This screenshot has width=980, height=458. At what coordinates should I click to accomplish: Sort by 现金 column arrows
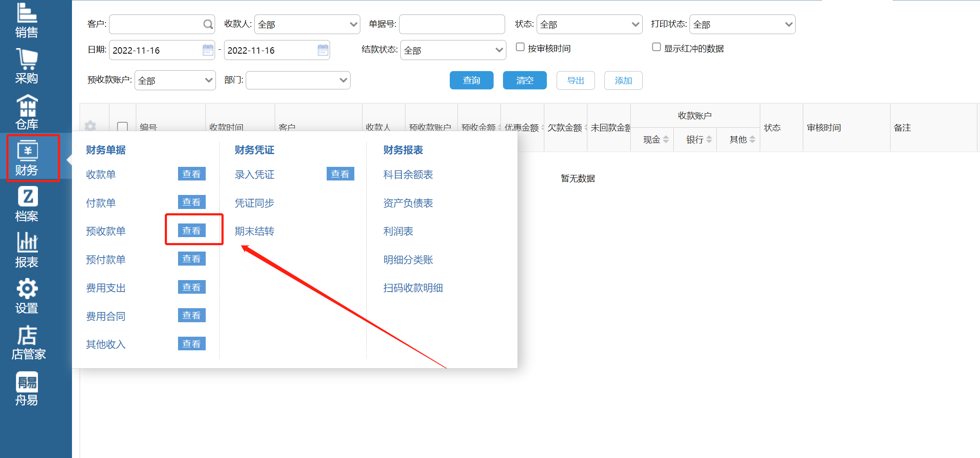tap(666, 139)
